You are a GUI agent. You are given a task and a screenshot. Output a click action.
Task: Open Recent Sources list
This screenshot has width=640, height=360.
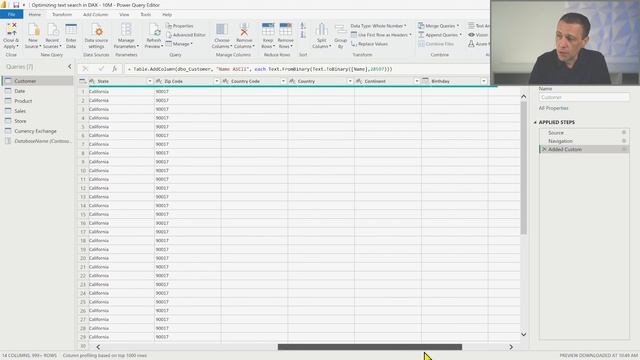click(x=52, y=36)
